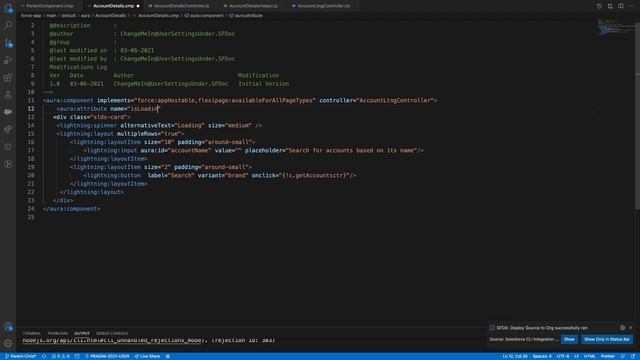Click the ninth activity bar icon below Live Share
The image size is (640, 360).
click(8, 147)
